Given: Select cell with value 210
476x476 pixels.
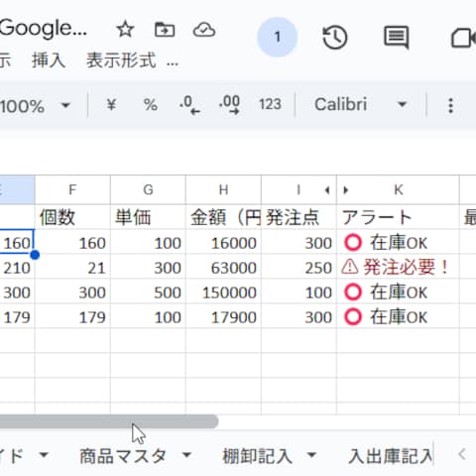Looking at the screenshot, I should pyautogui.click(x=17, y=267).
